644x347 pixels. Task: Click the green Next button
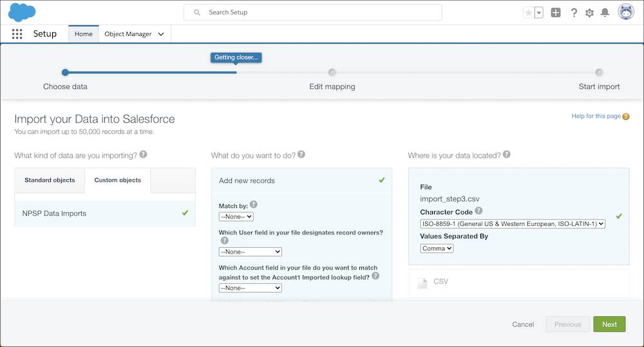click(x=609, y=324)
